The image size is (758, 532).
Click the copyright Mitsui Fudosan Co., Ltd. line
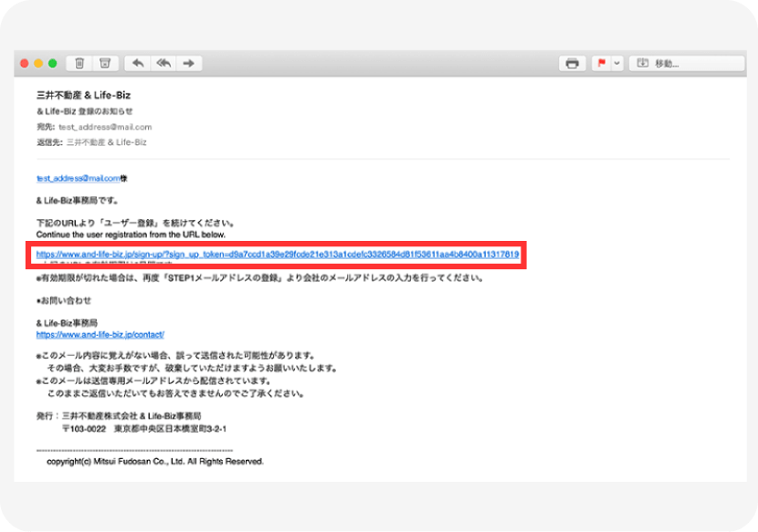(155, 462)
